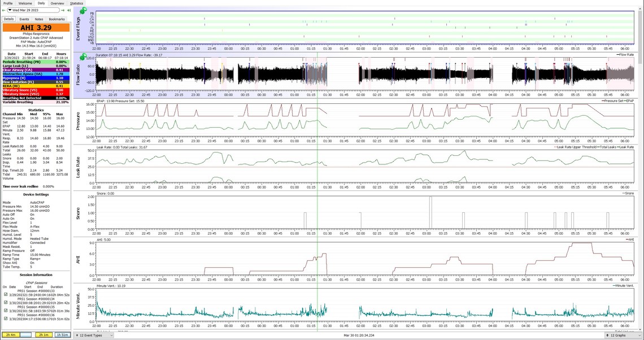644x340 pixels.
Task: Open the Overview tab
Action: [x=58, y=3]
